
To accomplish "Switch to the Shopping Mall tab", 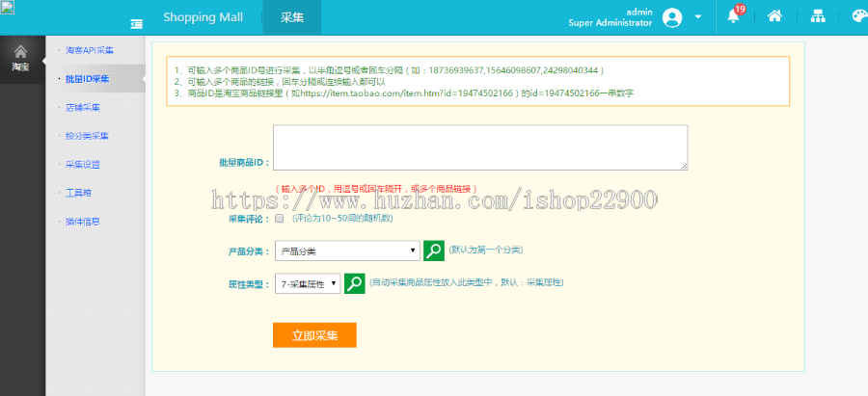I will [x=203, y=17].
